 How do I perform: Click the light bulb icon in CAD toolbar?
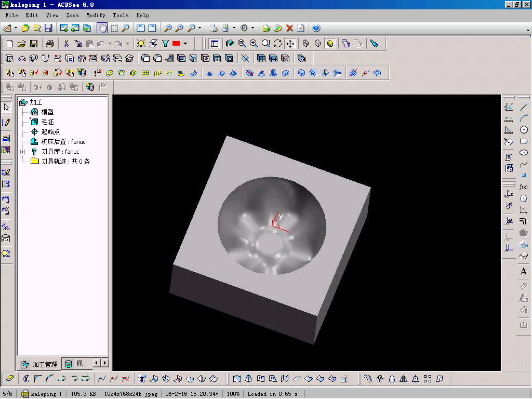(x=141, y=44)
